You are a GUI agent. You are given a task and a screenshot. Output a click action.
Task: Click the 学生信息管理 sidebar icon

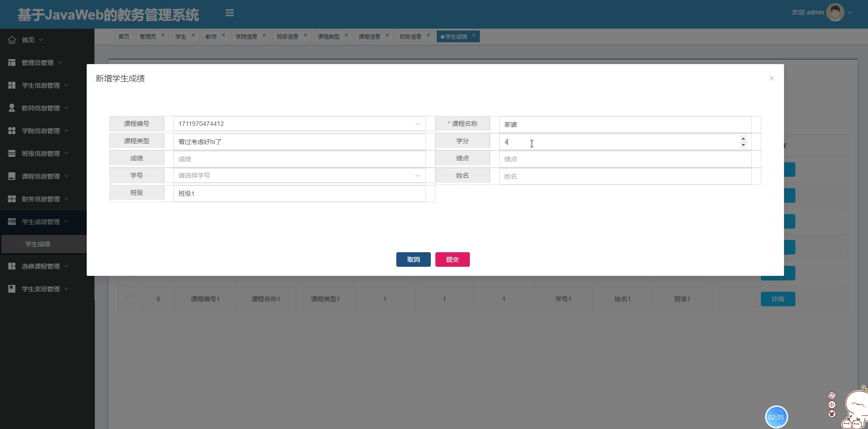pos(12,85)
